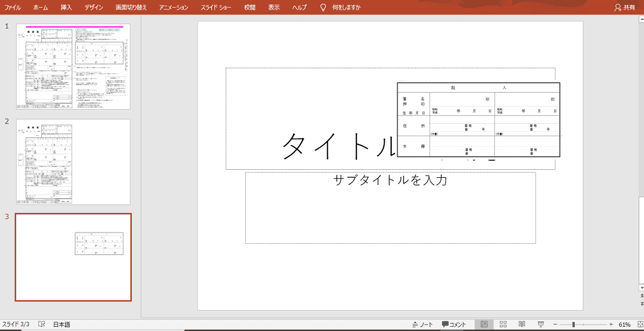Switch to Normal view in status bar
The width and height of the screenshot is (644, 331).
click(484, 325)
